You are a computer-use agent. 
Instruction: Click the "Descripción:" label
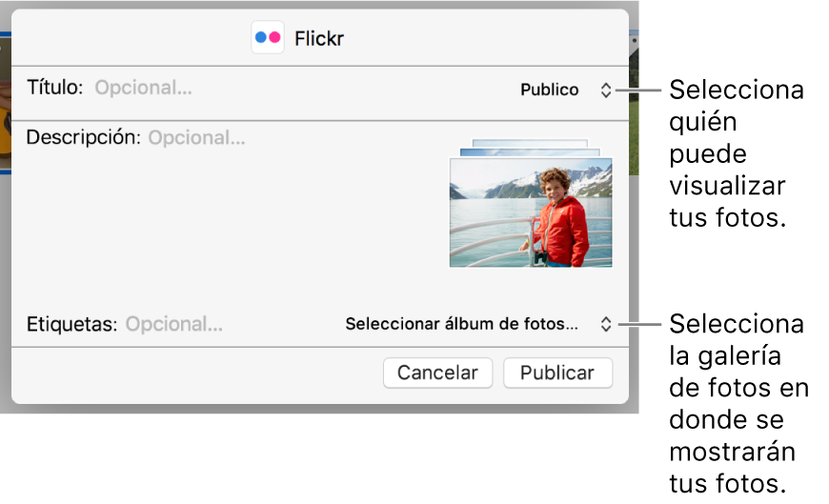tap(83, 138)
